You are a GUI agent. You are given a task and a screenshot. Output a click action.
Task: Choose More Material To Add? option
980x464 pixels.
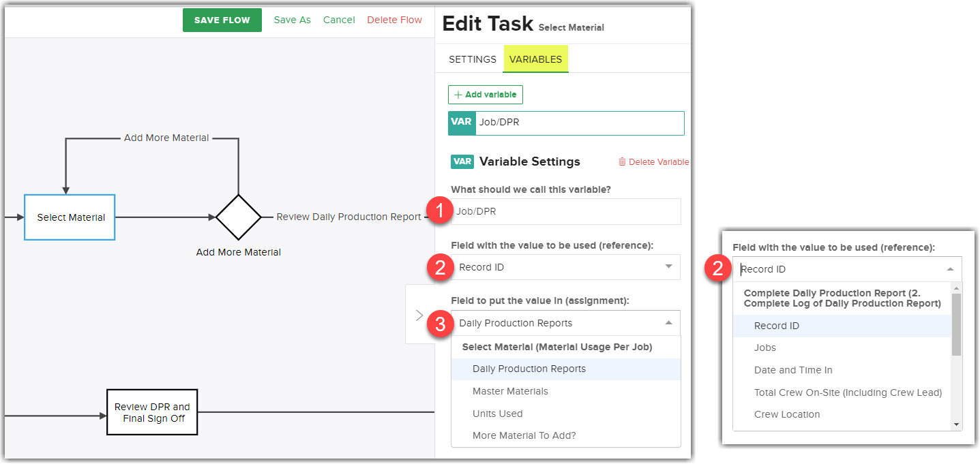pos(566,435)
